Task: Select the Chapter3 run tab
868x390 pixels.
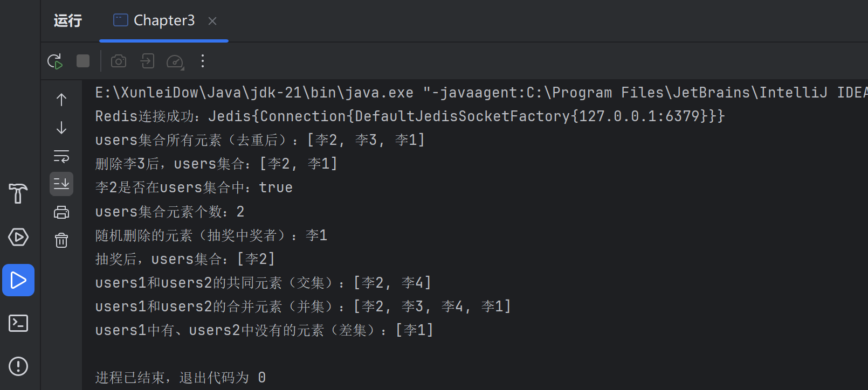Action: [154, 20]
